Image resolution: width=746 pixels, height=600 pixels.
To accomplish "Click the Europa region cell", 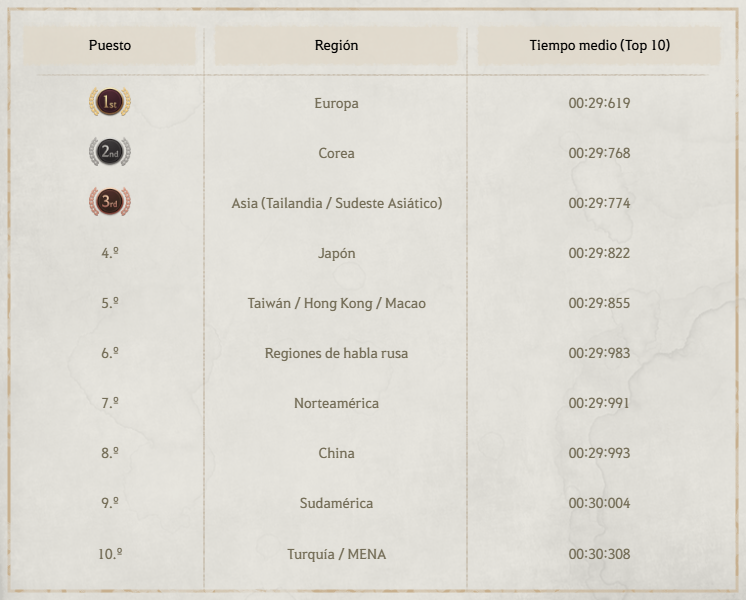I will (336, 103).
